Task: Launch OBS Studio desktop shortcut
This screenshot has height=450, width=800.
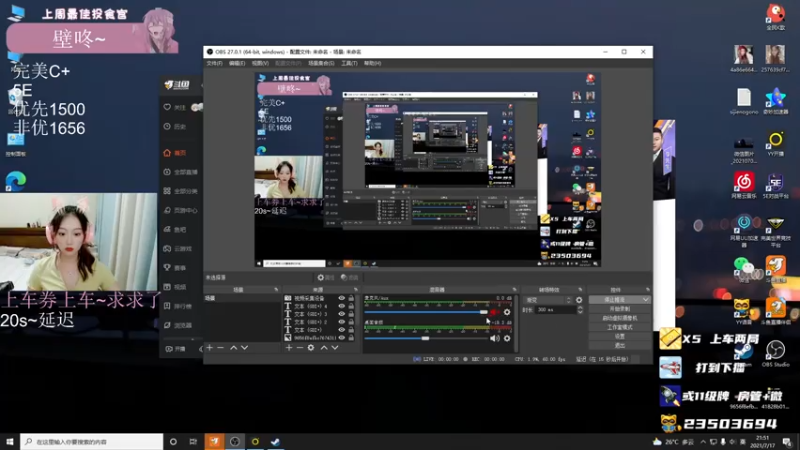Action: pos(776,353)
